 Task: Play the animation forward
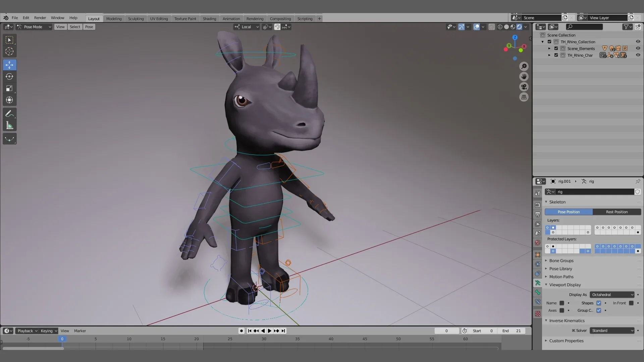(269, 331)
